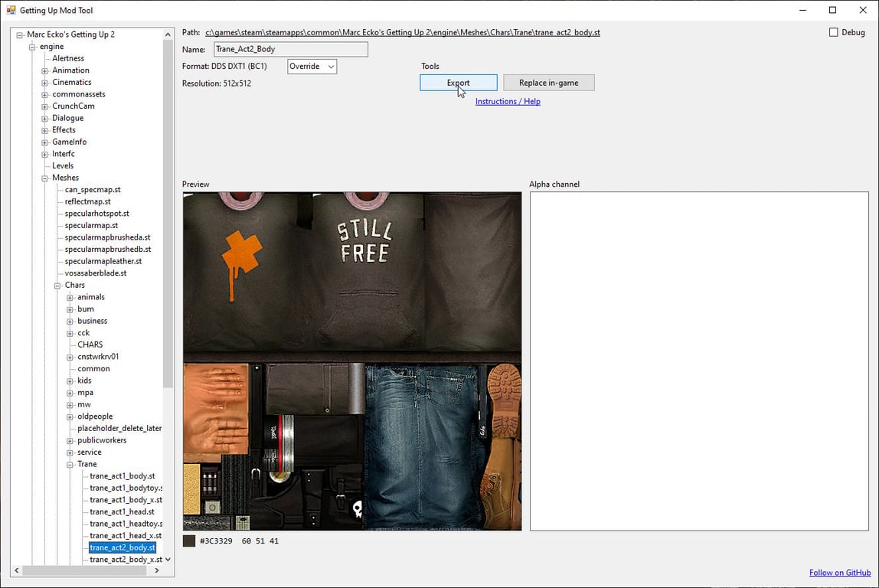The image size is (879, 588).
Task: Select specularmapbrushedb.st in the tree
Action: (x=108, y=250)
